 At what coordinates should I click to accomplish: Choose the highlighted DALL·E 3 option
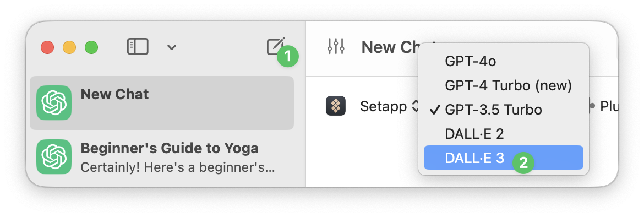click(x=504, y=158)
